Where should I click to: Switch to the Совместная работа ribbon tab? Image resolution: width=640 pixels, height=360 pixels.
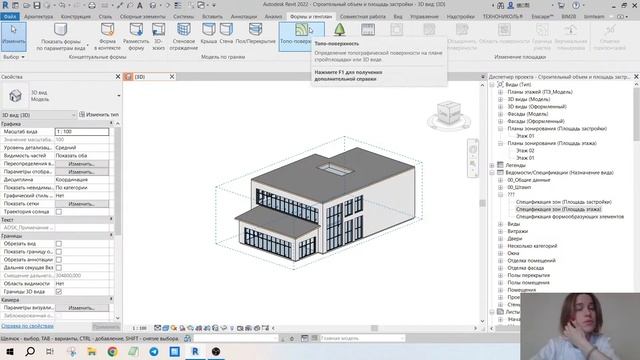coord(362,17)
